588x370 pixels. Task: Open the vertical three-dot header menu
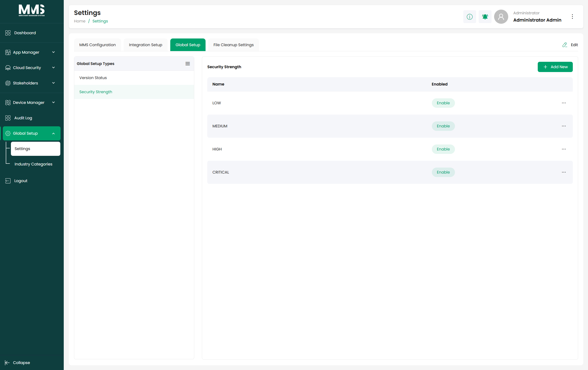click(572, 17)
